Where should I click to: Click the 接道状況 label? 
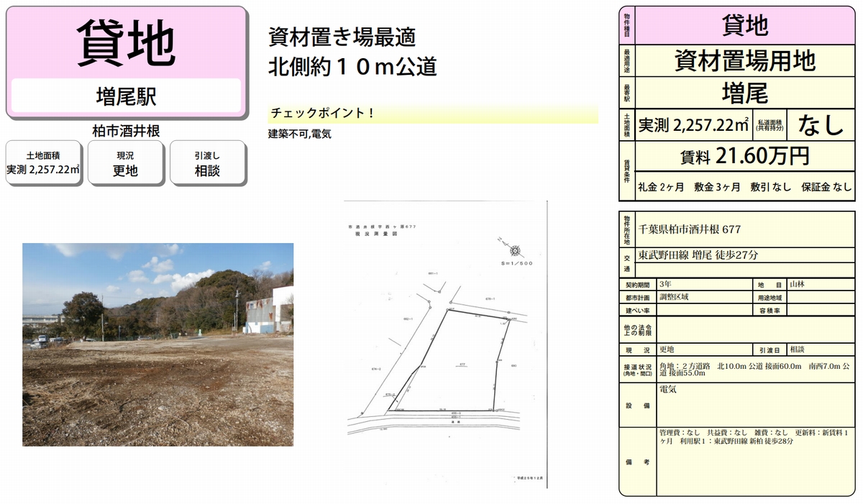tap(638, 370)
